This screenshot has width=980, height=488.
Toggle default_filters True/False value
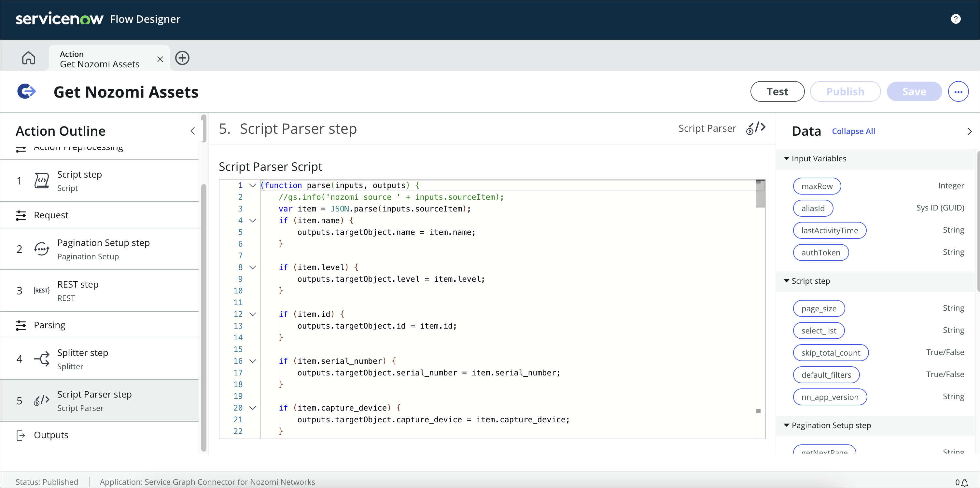826,374
